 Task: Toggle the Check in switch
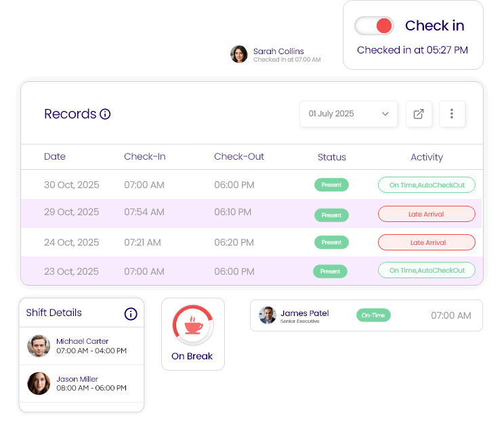pyautogui.click(x=375, y=26)
